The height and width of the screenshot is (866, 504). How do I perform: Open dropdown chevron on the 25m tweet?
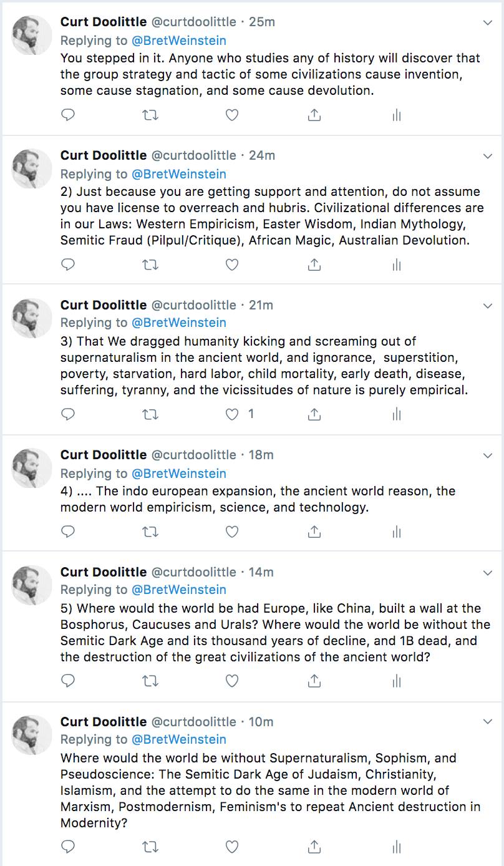click(x=488, y=22)
